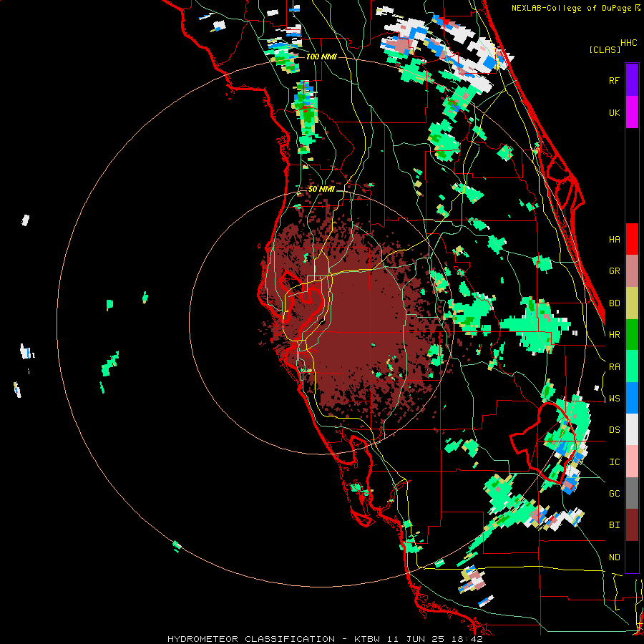This screenshot has height=644, width=644.
Task: Click the "NEXLAB-College of DuPage" credit text
Action: [x=571, y=8]
